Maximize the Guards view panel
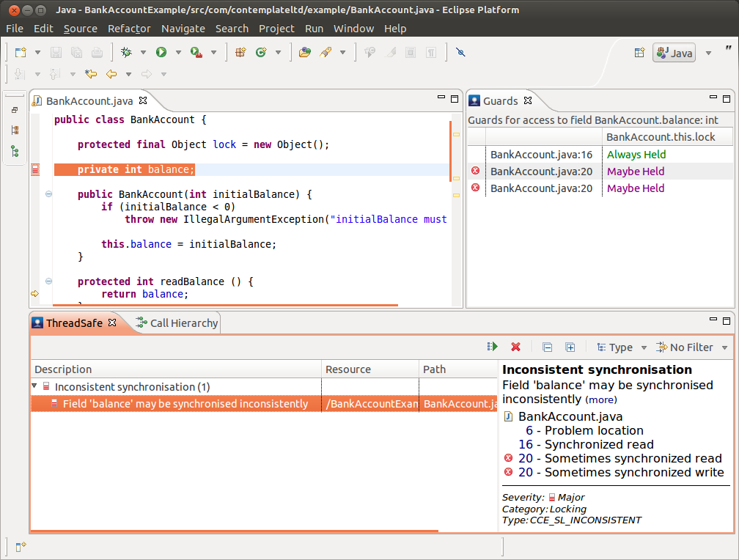This screenshot has height=560, width=739. (727, 98)
